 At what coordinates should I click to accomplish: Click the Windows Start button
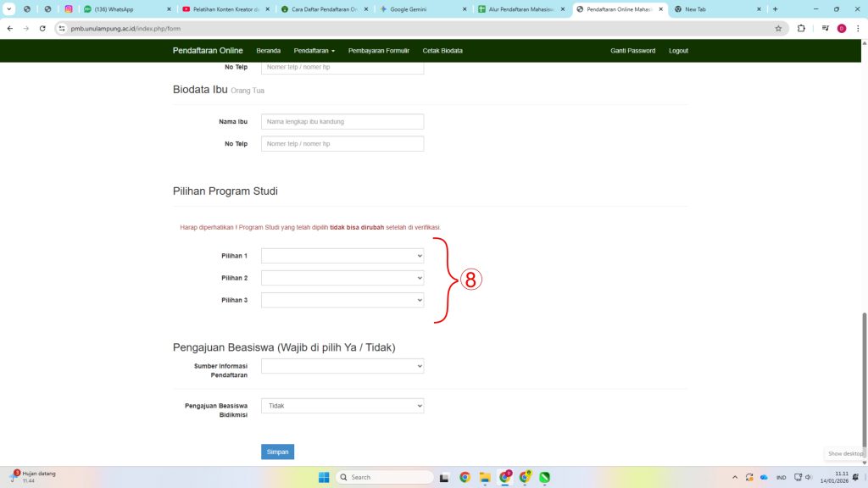[x=324, y=477]
